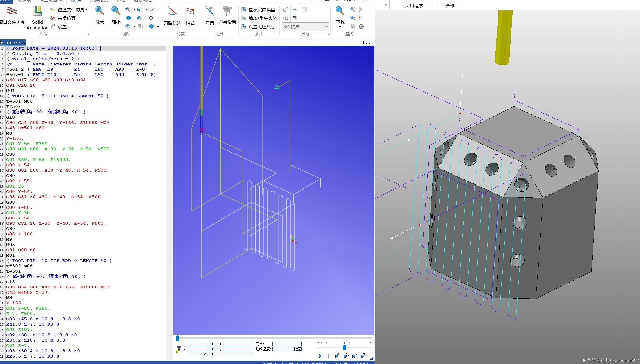The image size is (640, 364).
Task: Open the 其他 group dialog launcher
Action: coord(328,34)
